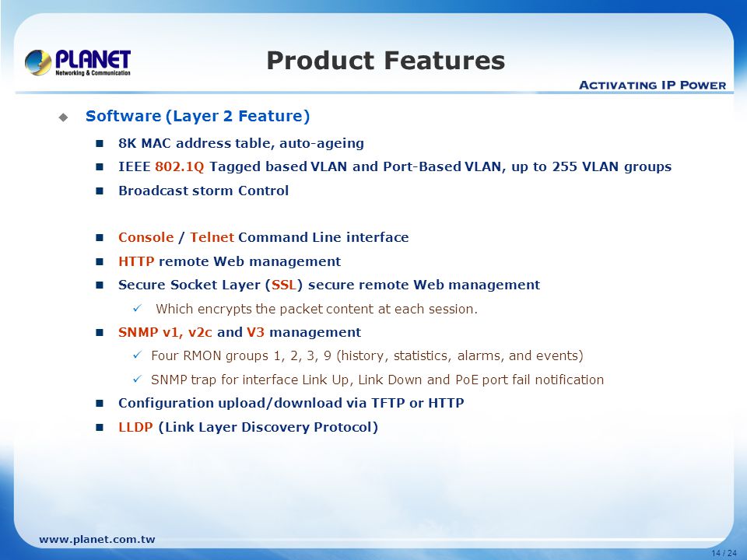The image size is (747, 560).
Task: Click the red 'Telnet' word
Action: click(212, 237)
